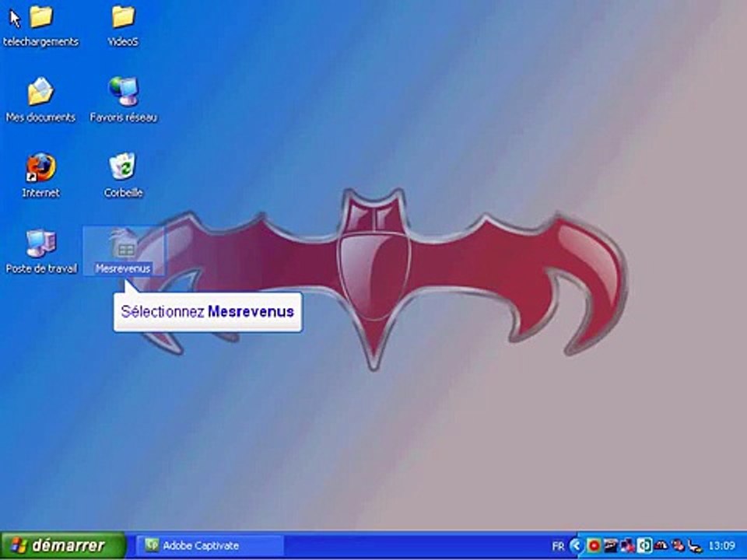Image resolution: width=747 pixels, height=560 pixels.
Task: Select the telechargements folder icon
Action: [x=41, y=17]
